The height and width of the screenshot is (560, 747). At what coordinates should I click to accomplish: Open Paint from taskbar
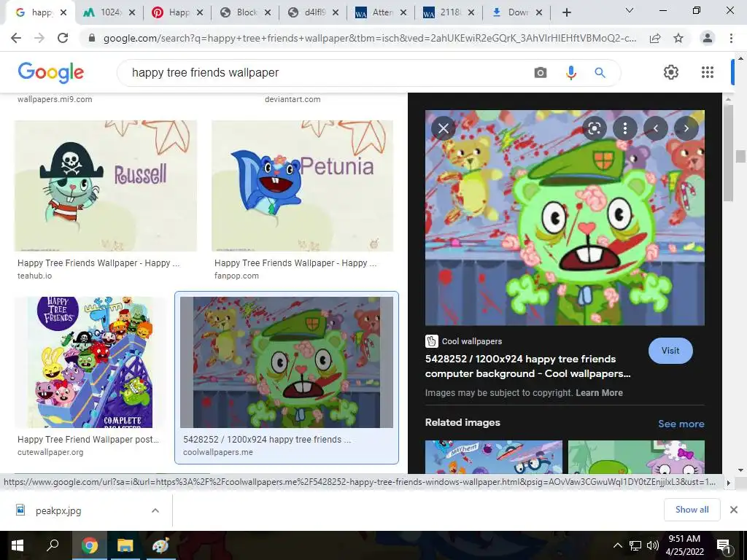point(160,545)
